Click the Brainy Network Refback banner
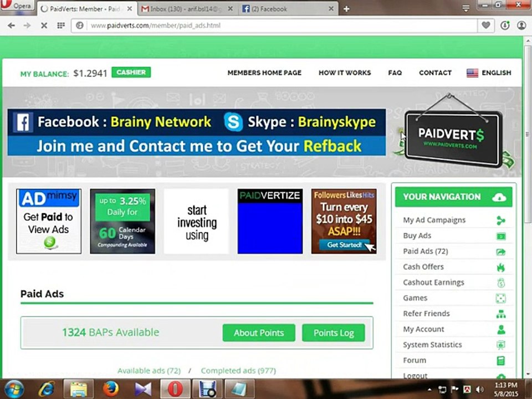Screen dimensions: 532x399 196,132
